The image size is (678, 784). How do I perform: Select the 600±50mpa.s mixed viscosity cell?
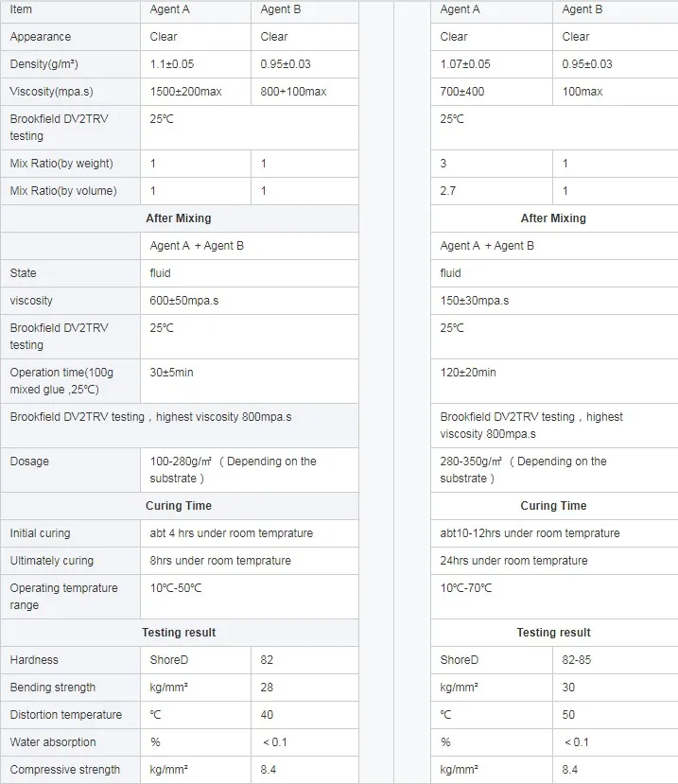click(x=194, y=301)
